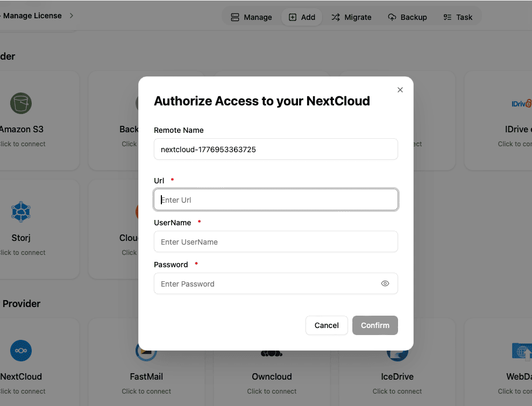
Task: Select the Task toolbar item
Action: pos(458,17)
